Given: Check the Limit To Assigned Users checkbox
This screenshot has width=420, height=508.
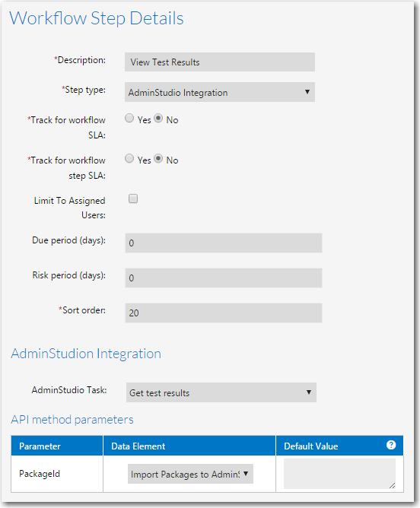Looking at the screenshot, I should click(133, 198).
